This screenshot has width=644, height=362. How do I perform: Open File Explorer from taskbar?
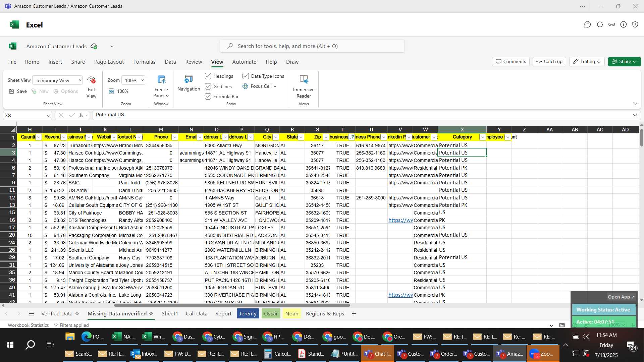click(70, 337)
